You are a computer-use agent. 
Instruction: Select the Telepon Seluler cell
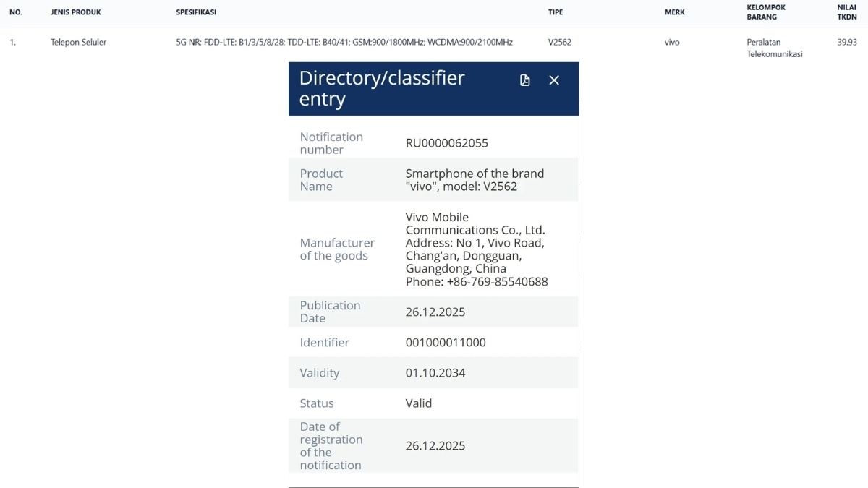click(78, 43)
